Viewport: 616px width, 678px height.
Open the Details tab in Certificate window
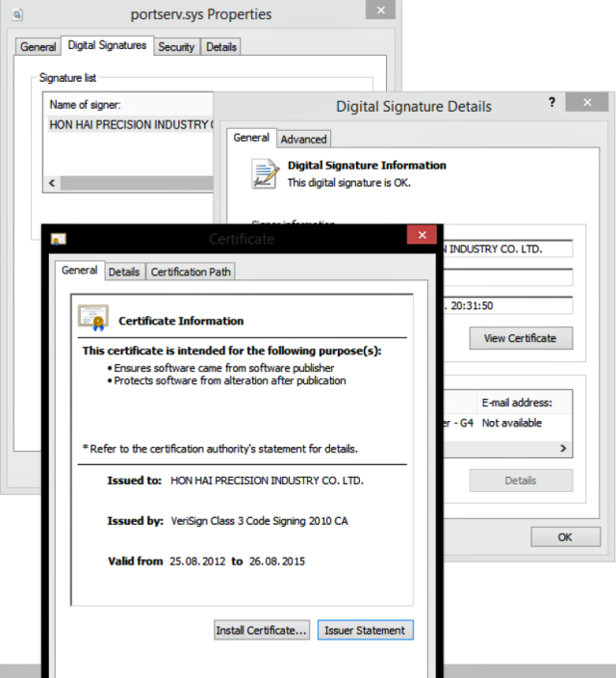[124, 272]
